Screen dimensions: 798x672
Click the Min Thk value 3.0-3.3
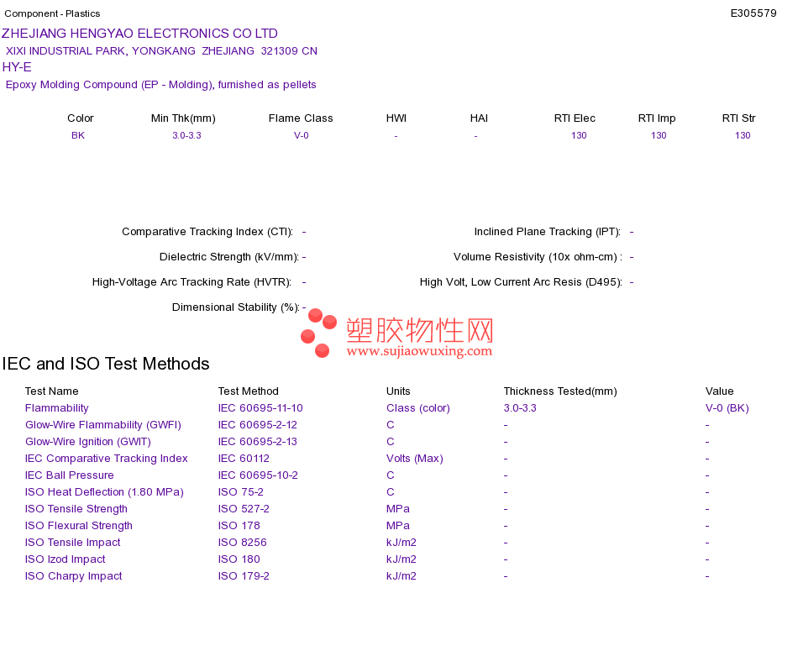click(186, 135)
